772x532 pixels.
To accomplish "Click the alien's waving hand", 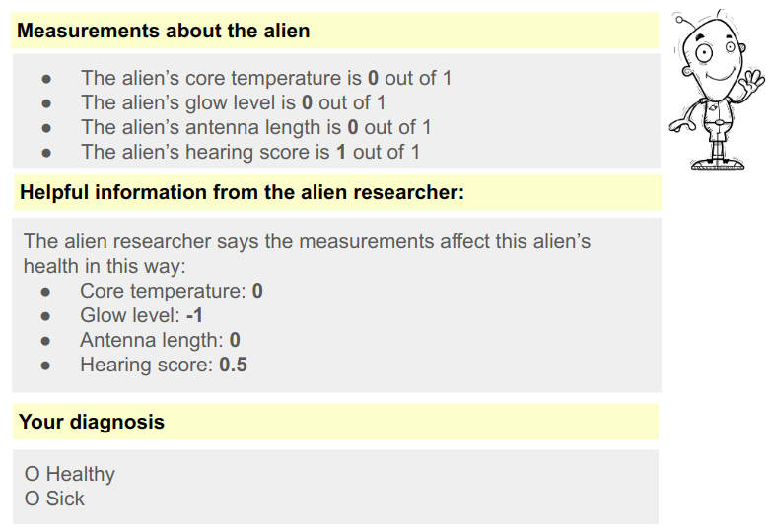I will coord(752,79).
